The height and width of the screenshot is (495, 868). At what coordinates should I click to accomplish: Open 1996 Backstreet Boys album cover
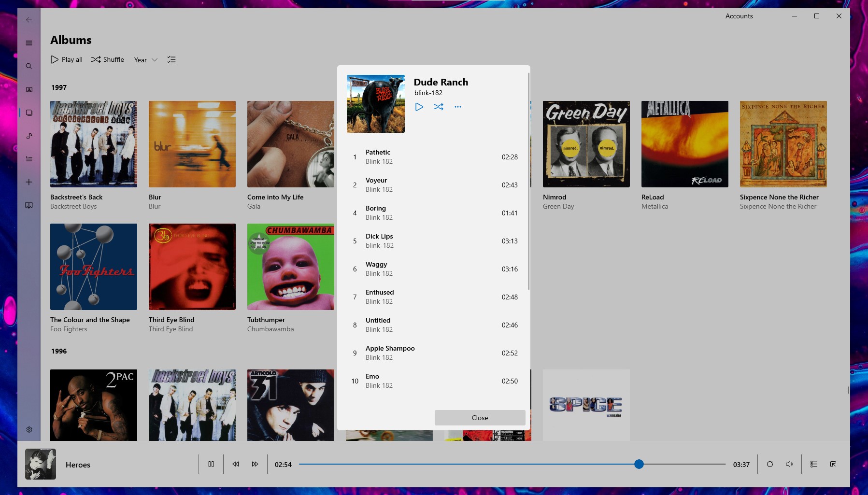[x=192, y=405]
